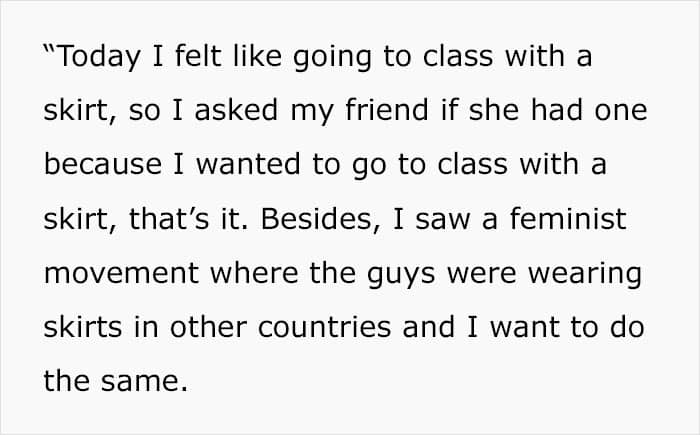The height and width of the screenshot is (435, 700).
Task: Click the word "where" in the quote
Action: coord(254,273)
